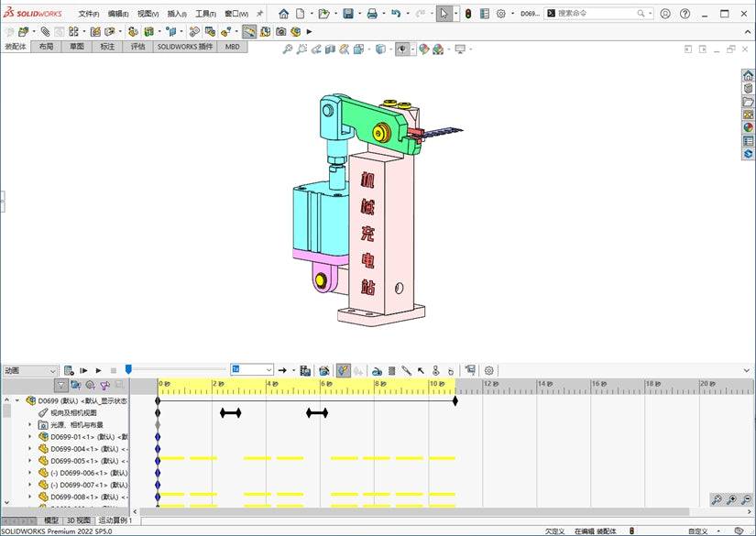The height and width of the screenshot is (536, 756).
Task: Click the 搜索命令 search field
Action: [x=597, y=14]
